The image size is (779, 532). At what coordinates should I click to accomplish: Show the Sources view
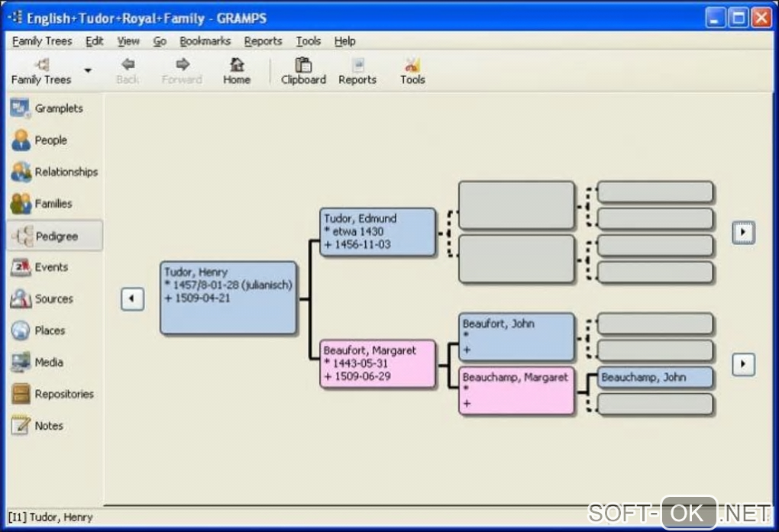pos(42,299)
